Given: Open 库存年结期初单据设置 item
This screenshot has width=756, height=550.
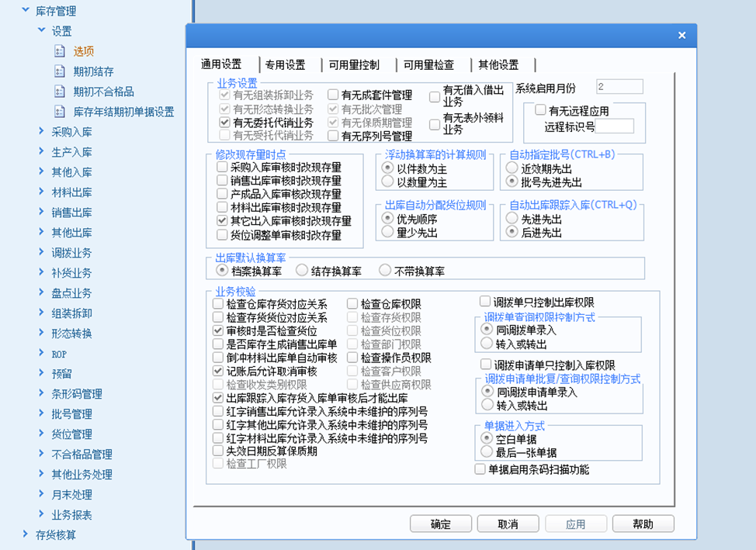Looking at the screenshot, I should point(124,112).
